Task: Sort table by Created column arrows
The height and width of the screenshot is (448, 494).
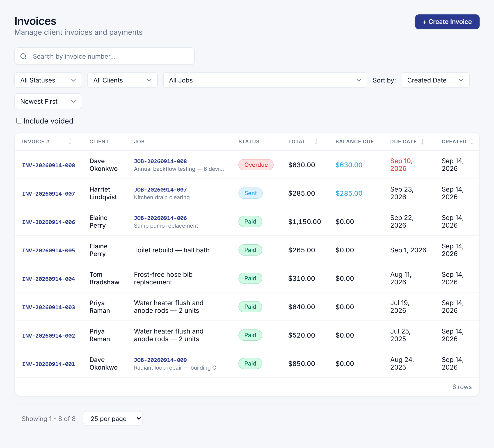Action: pyautogui.click(x=472, y=142)
